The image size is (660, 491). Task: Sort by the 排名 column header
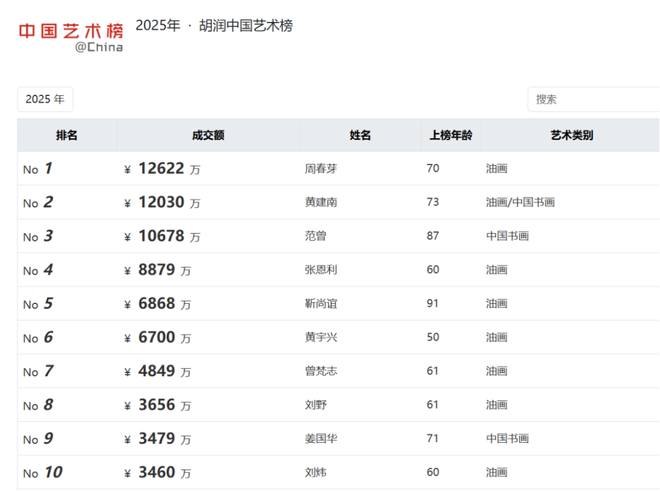67,135
